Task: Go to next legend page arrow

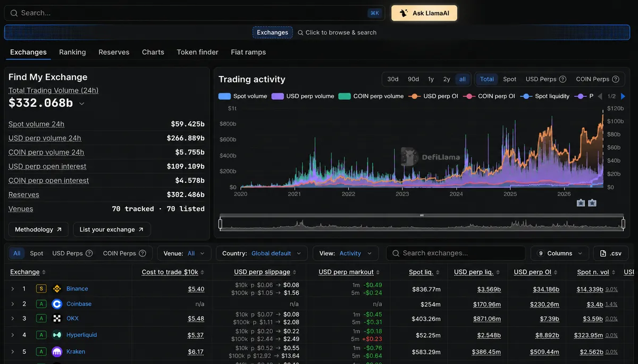Action: click(623, 96)
